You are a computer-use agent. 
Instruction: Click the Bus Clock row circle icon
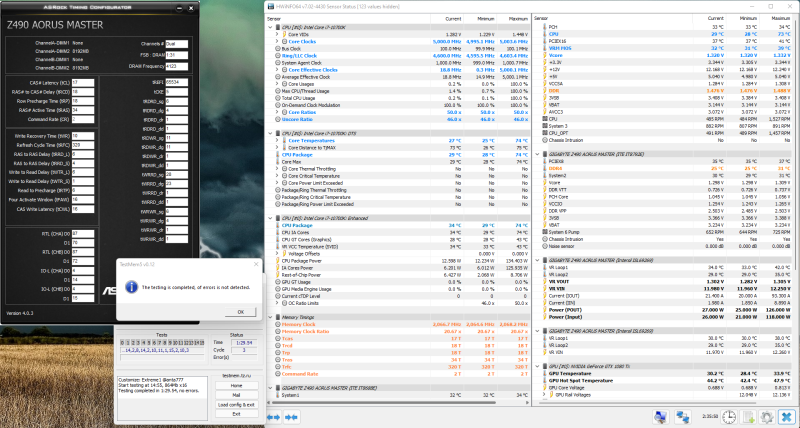[278, 48]
